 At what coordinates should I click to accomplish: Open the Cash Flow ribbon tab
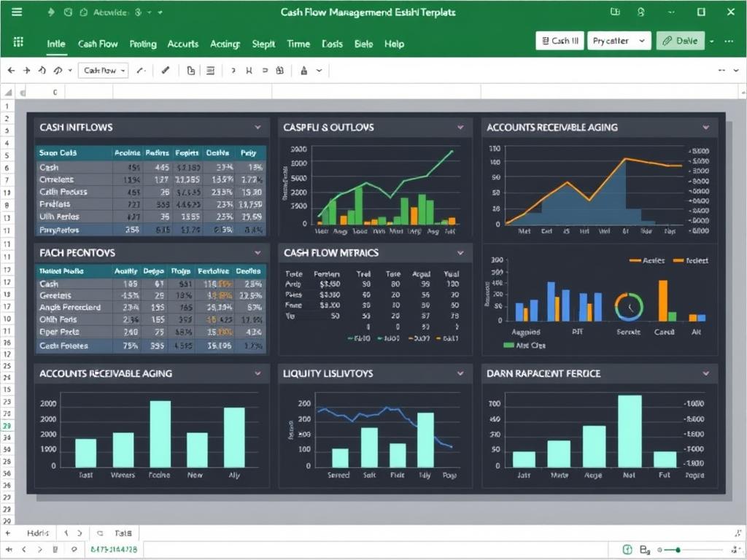click(x=98, y=44)
